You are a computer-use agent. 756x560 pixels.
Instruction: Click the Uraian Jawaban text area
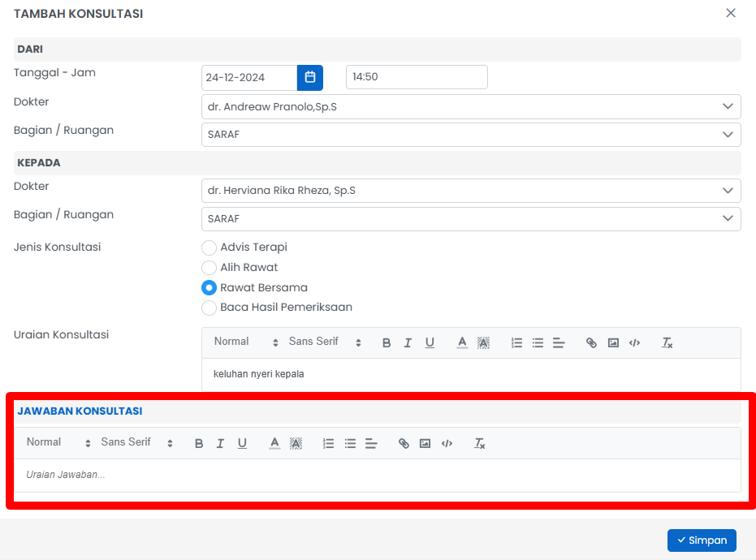point(378,475)
